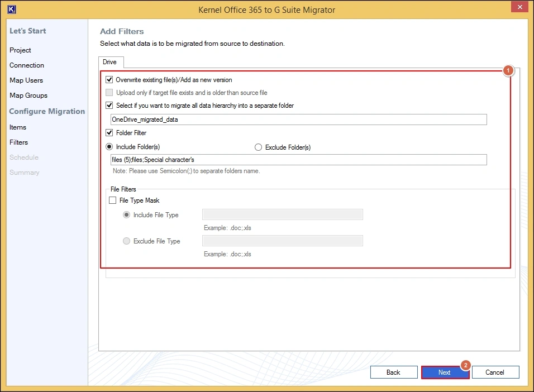Toggle Overwrite existing file(s) checkbox
The image size is (534, 392).
109,80
